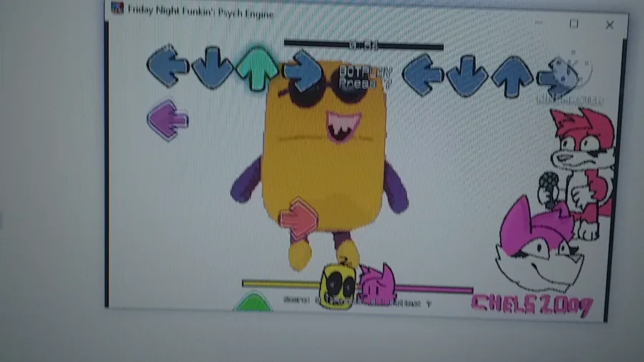Click the green up note at bottom edge
The image size is (644, 362).
[x=253, y=302]
